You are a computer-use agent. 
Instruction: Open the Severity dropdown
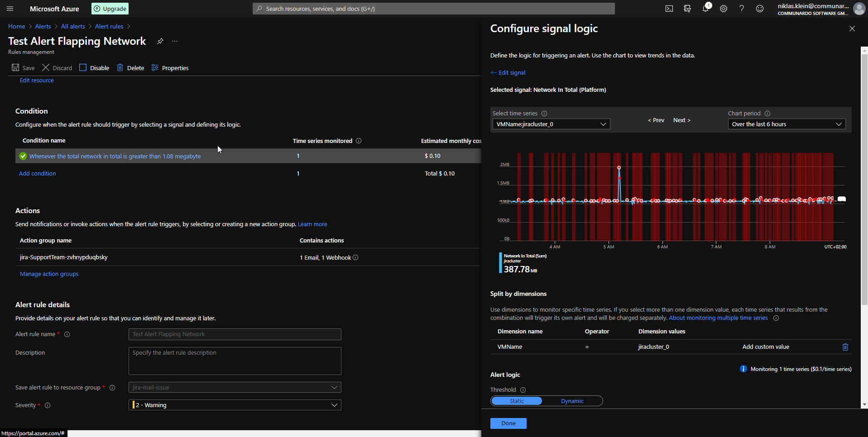(235, 405)
